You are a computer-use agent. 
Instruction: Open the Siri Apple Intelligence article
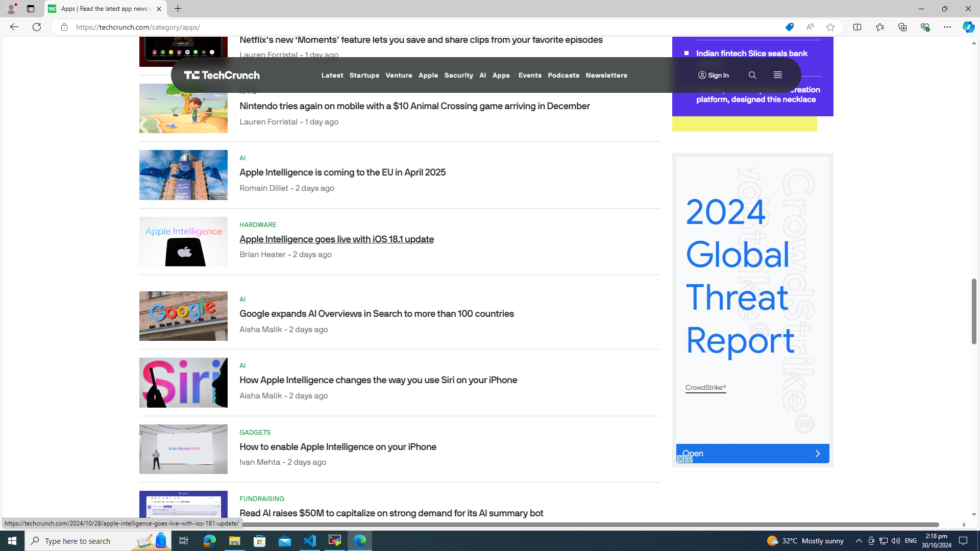(378, 380)
